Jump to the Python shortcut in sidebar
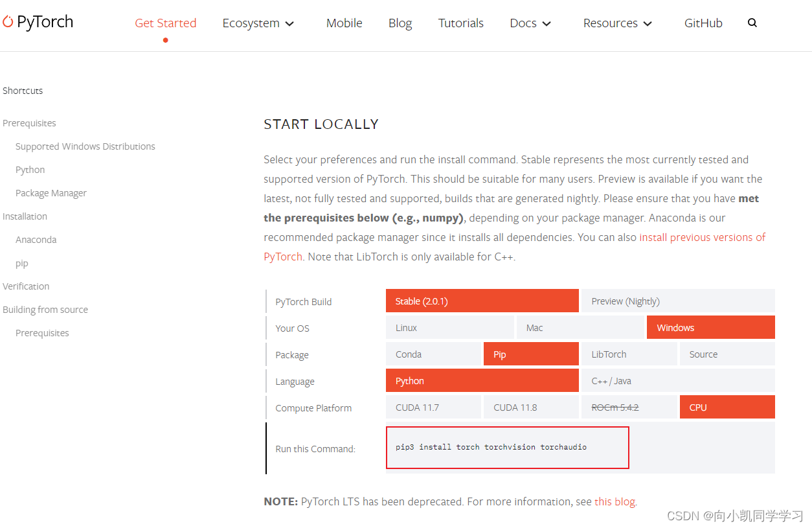 tap(30, 170)
